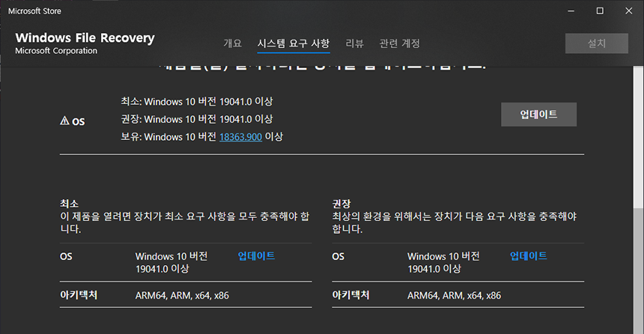Viewport: 644px width, 334px height.
Task: Switch to the 리뷰 tab
Action: click(x=354, y=43)
